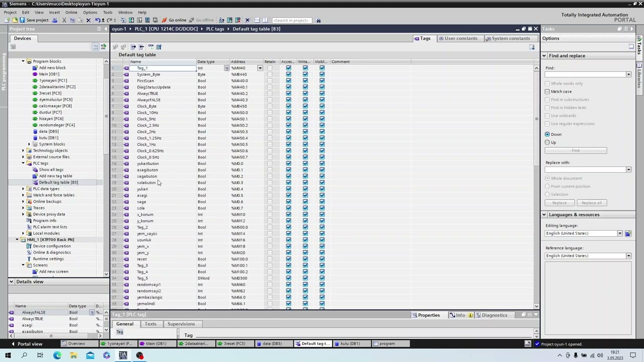Click the Upload from device icon

(139, 20)
